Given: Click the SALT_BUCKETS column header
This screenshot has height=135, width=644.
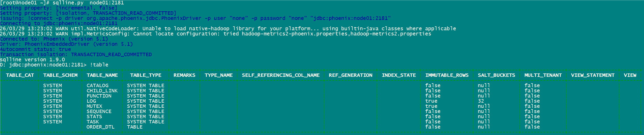Looking at the screenshot, I should (x=496, y=75).
